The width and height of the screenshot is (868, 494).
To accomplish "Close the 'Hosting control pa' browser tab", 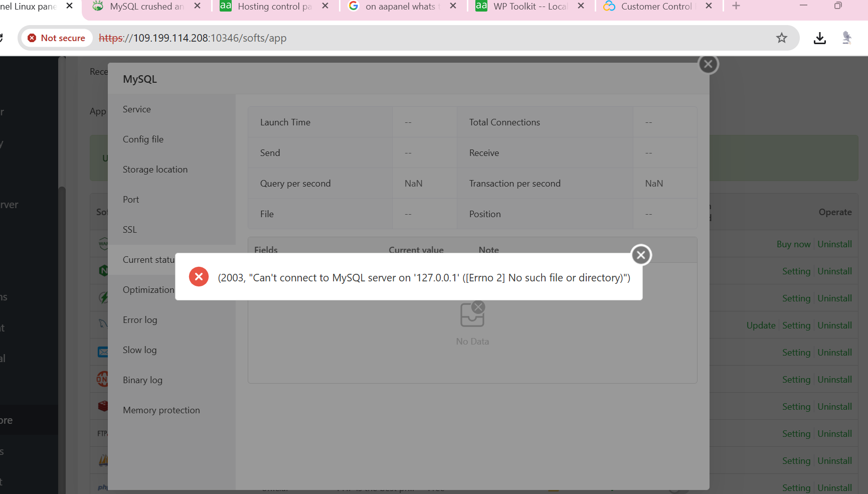I will click(325, 6).
